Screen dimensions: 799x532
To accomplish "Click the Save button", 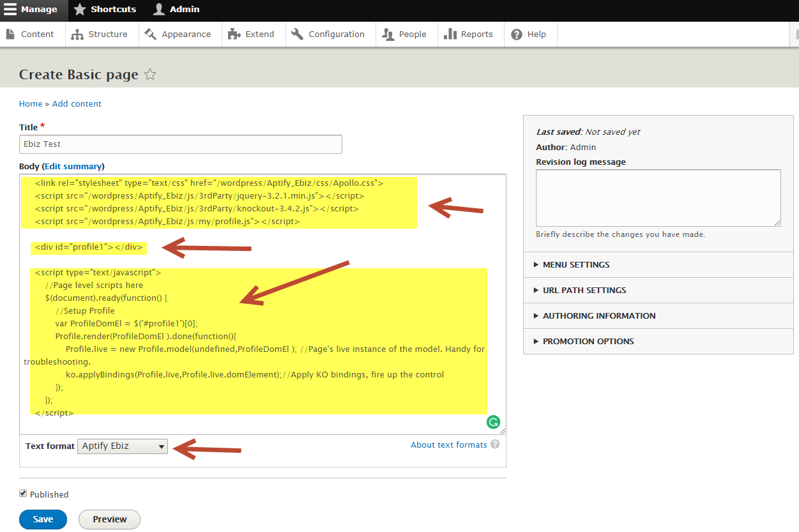I will (x=43, y=519).
